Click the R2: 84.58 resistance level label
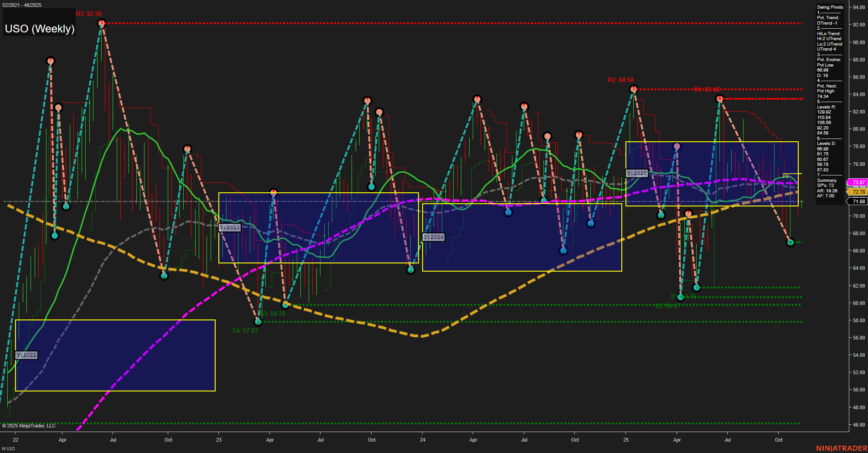Viewport: 868px width, 453px height. (620, 79)
